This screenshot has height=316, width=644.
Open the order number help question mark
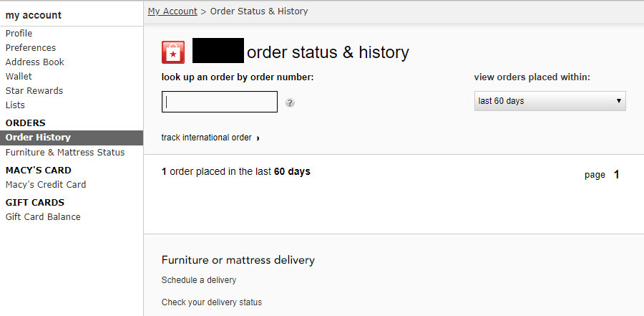(x=290, y=103)
